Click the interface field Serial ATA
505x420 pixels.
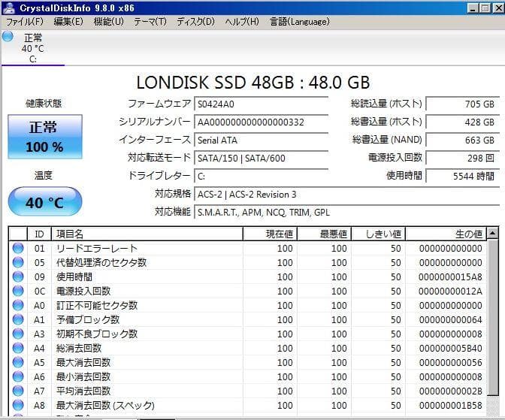pyautogui.click(x=262, y=140)
